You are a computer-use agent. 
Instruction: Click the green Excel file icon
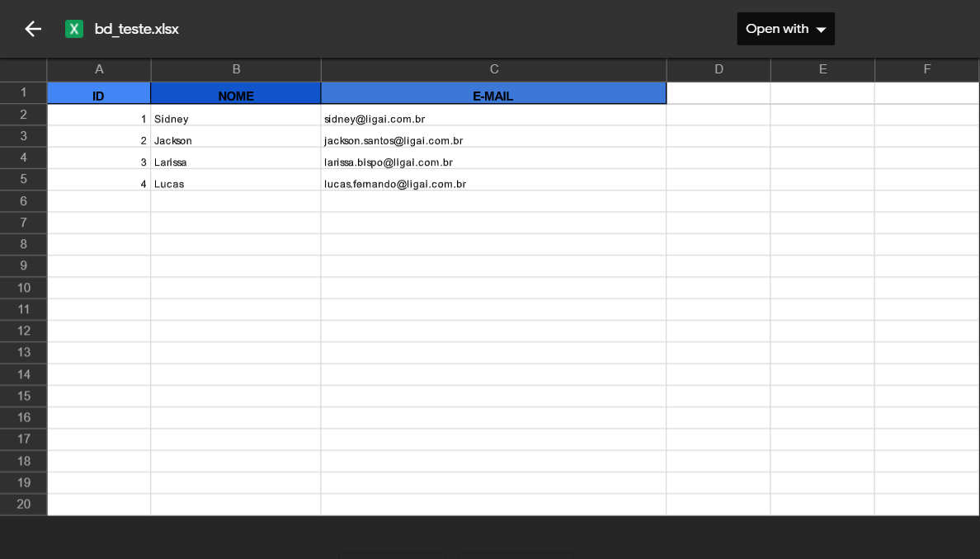pyautogui.click(x=73, y=29)
